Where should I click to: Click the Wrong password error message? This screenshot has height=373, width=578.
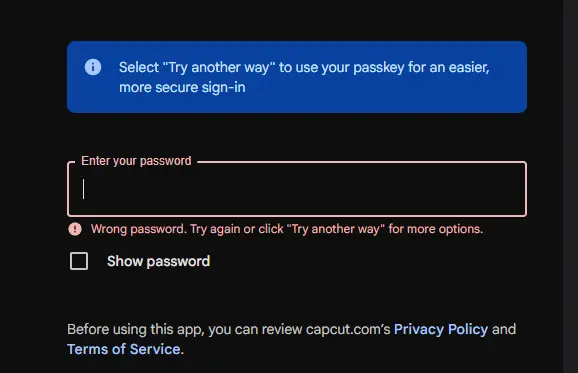[x=287, y=229]
